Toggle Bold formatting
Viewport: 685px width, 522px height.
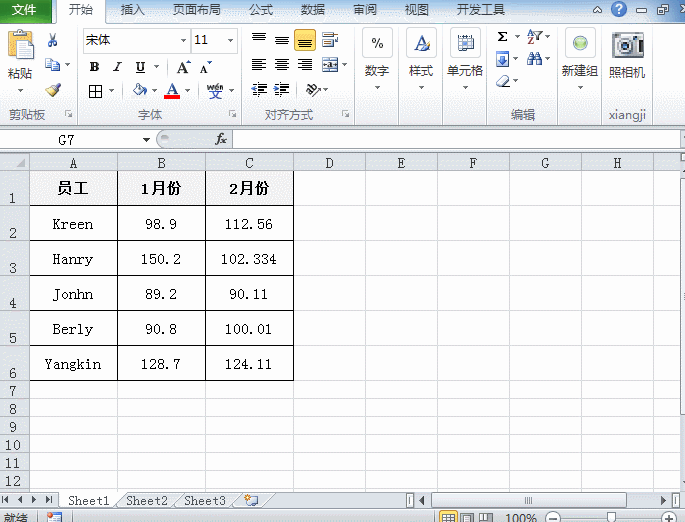click(x=94, y=67)
